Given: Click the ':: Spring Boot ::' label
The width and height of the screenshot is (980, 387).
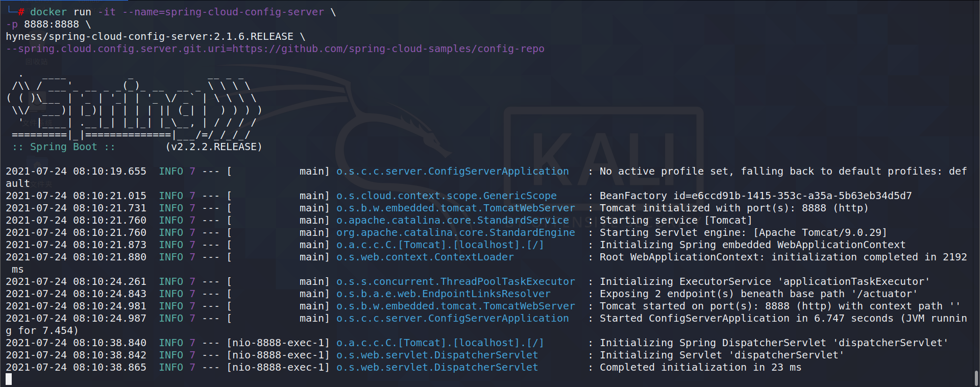Looking at the screenshot, I should click(x=64, y=147).
